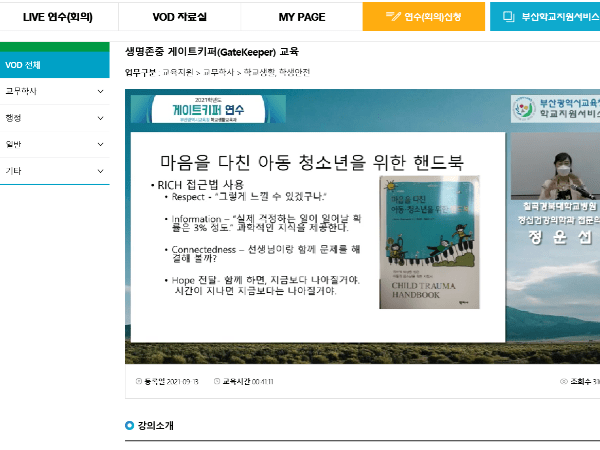Select VOD 전체 in the sidebar
This screenshot has height=450, width=600.
tap(54, 65)
